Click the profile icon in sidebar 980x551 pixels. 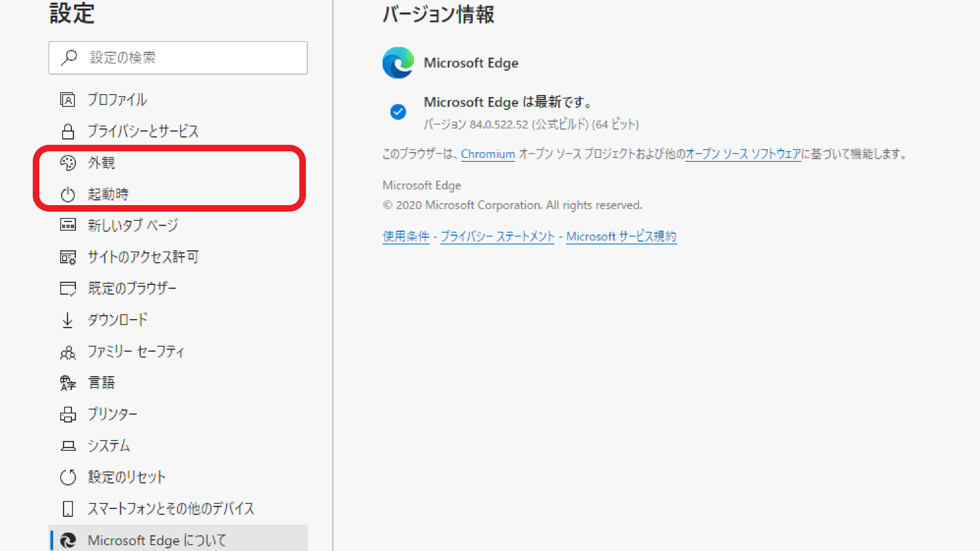(x=67, y=100)
